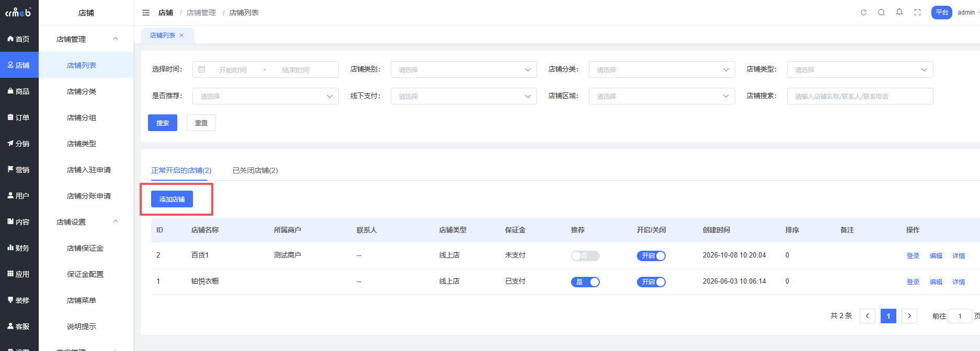Close the 店铺列表 tab
Viewport: 980px width, 351px height.
tap(181, 36)
